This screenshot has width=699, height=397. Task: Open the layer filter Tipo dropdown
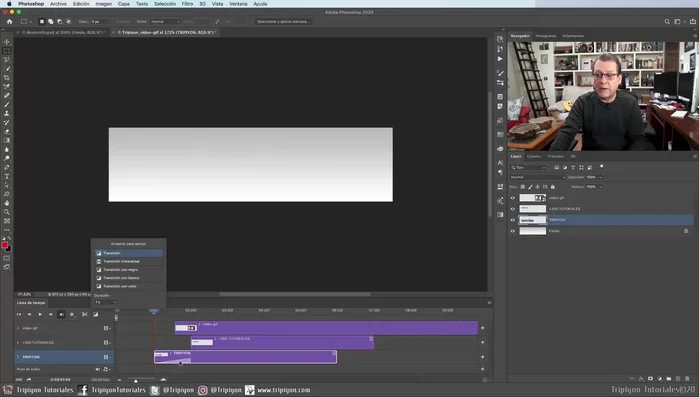528,168
